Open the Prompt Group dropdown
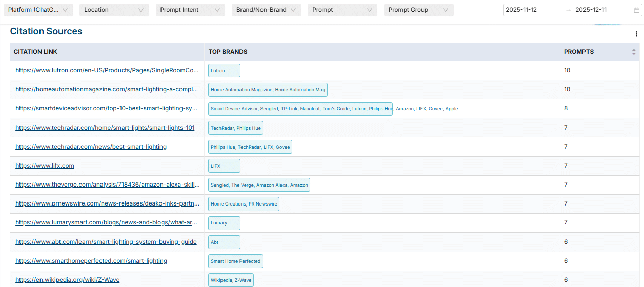 [x=419, y=10]
